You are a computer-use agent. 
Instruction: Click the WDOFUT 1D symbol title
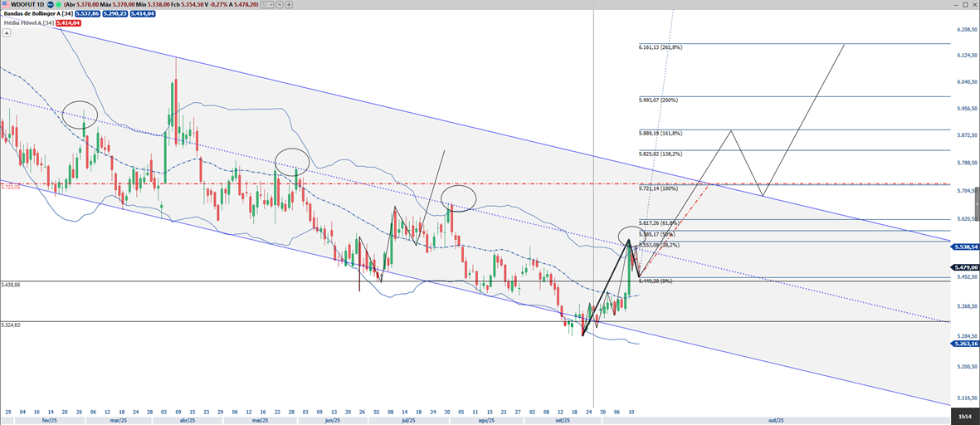(27, 4)
